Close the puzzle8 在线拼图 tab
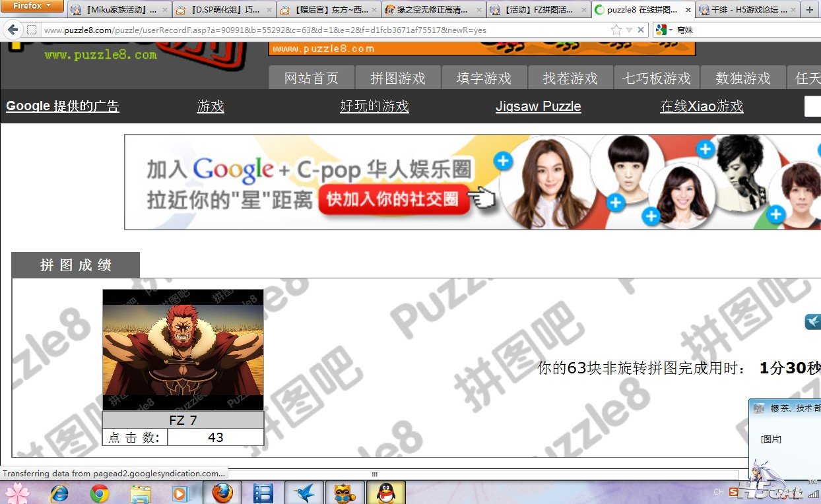821x504 pixels. [688, 11]
